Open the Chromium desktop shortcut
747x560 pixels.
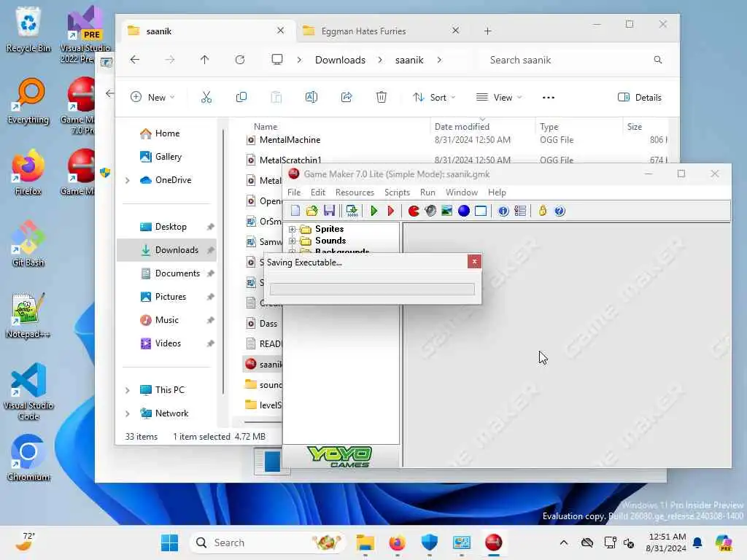(28, 459)
